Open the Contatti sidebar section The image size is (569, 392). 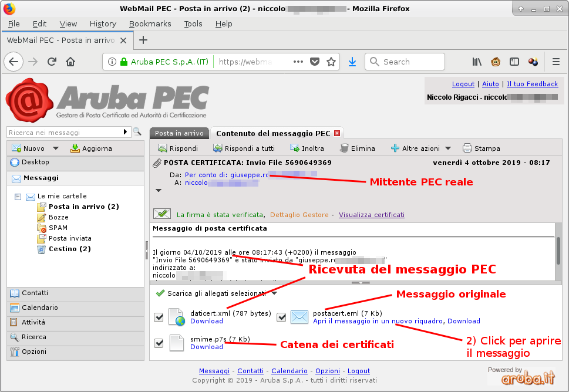click(x=76, y=293)
